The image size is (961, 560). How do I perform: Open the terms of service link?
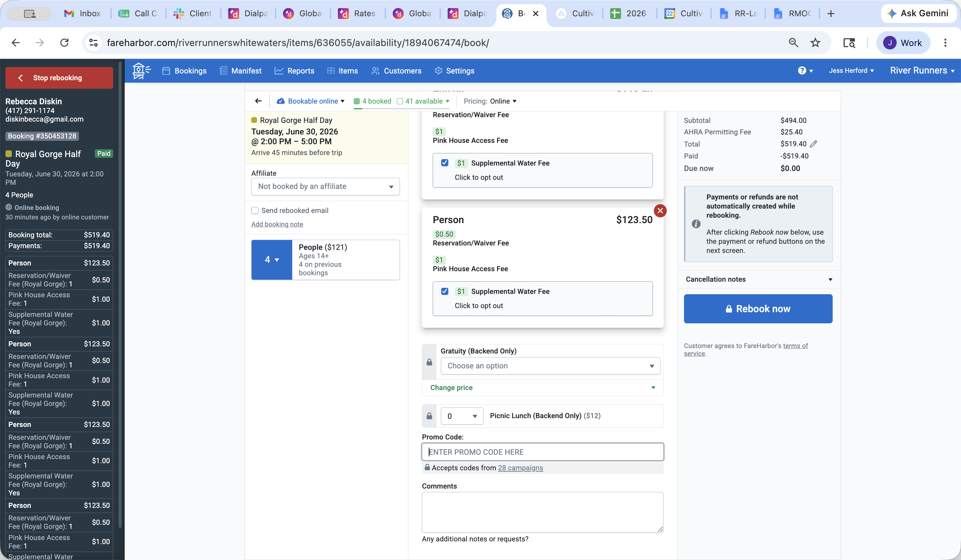click(746, 349)
